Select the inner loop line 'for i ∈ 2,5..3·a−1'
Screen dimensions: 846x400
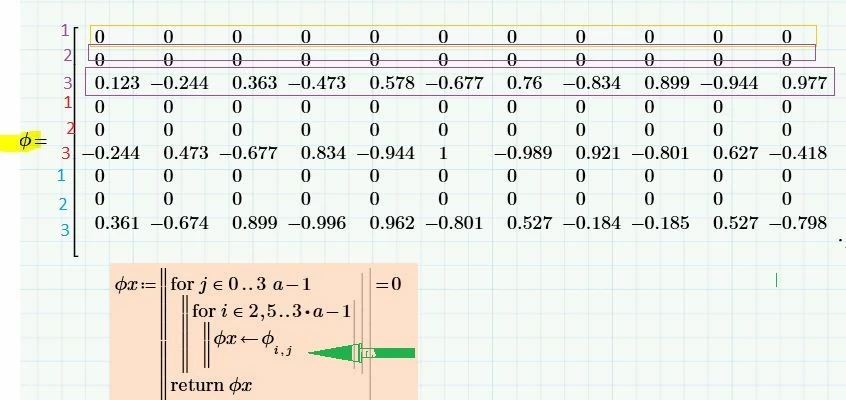coord(271,311)
